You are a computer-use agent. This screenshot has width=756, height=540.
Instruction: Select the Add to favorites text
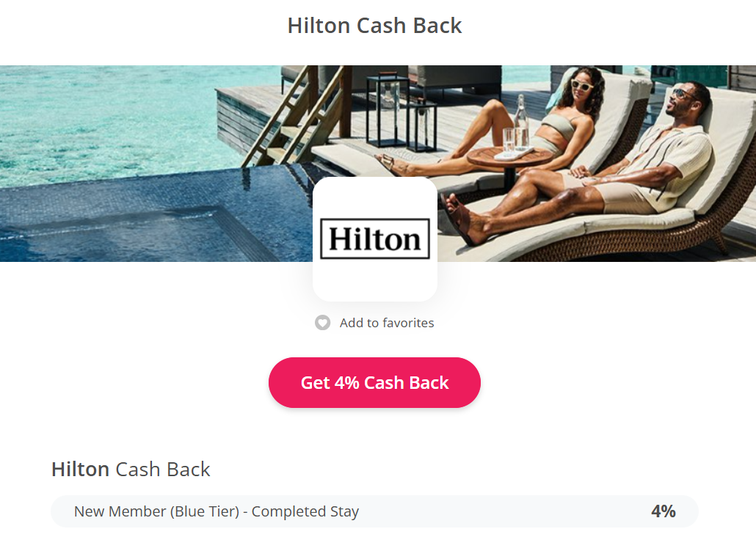(387, 323)
